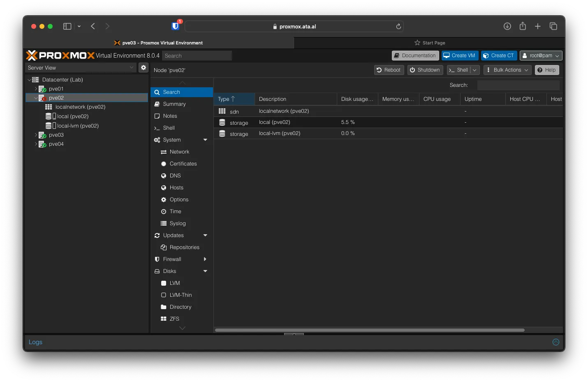Collapse the Updates menu section arrow
Viewport: 588px width, 382px height.
pos(205,235)
